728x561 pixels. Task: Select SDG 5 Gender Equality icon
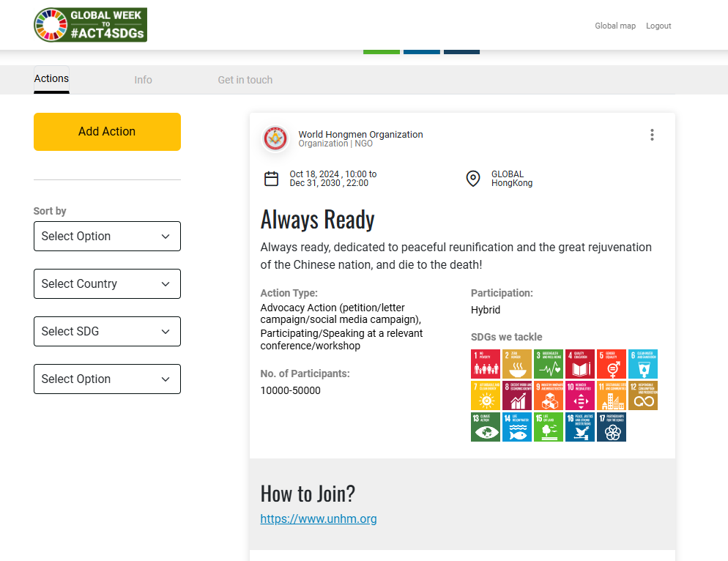tap(612, 364)
